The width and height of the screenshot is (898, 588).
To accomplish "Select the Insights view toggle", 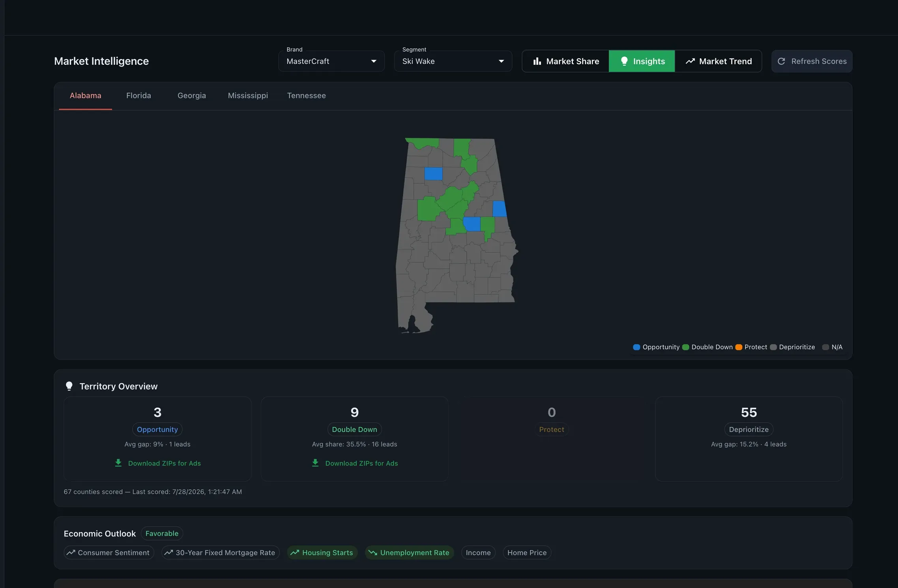I will 642,61.
